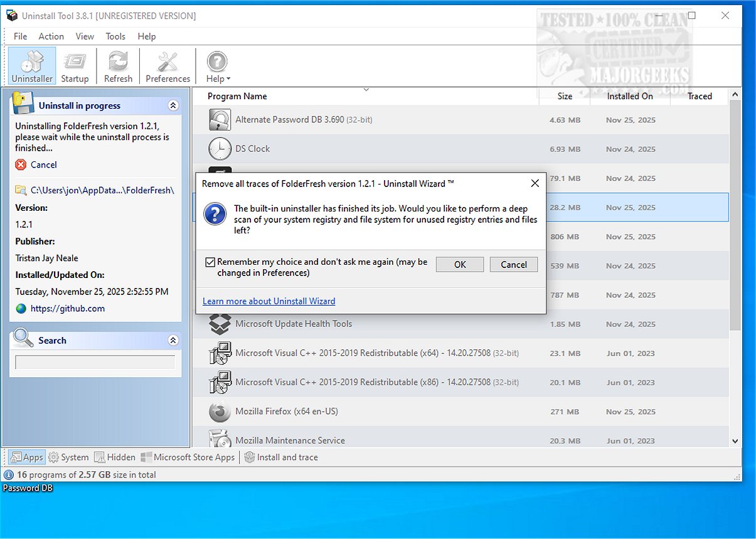Click the Refresh toolbar icon
Image resolution: width=756 pixels, height=539 pixels.
tap(118, 66)
